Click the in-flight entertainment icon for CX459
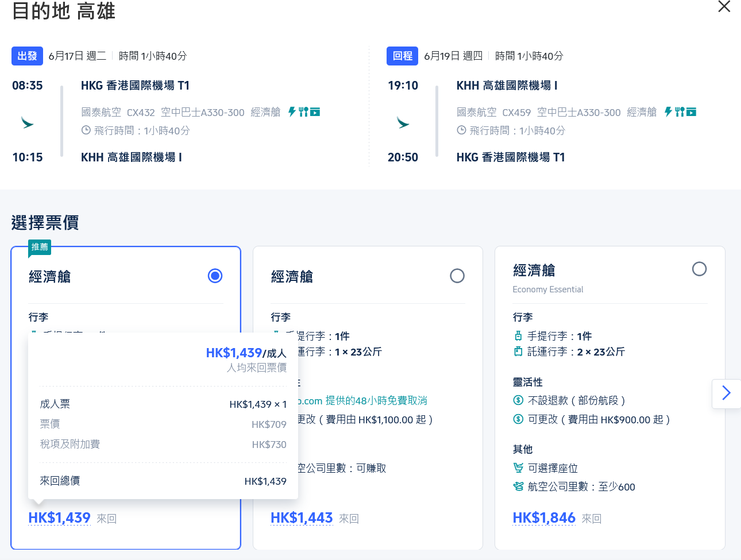Screen dimensions: 741x560 click(x=691, y=112)
